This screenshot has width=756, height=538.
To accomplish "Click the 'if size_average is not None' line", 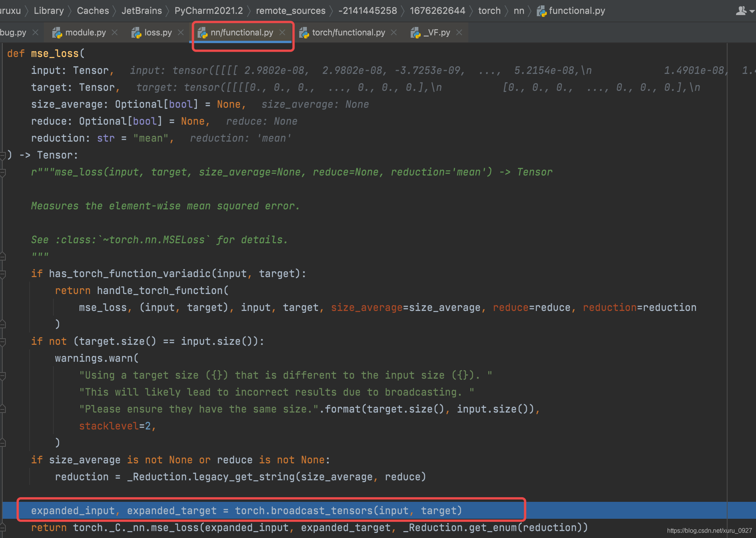I will (x=180, y=460).
